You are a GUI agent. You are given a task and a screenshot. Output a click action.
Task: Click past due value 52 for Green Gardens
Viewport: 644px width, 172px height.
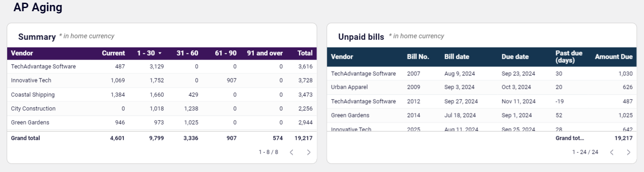point(559,115)
